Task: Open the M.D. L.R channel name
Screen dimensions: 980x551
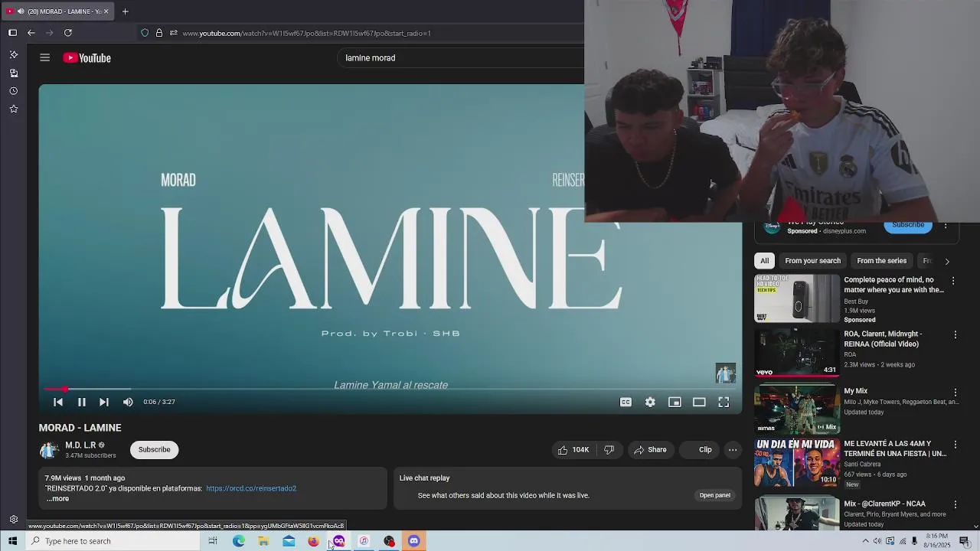Action: (x=80, y=445)
